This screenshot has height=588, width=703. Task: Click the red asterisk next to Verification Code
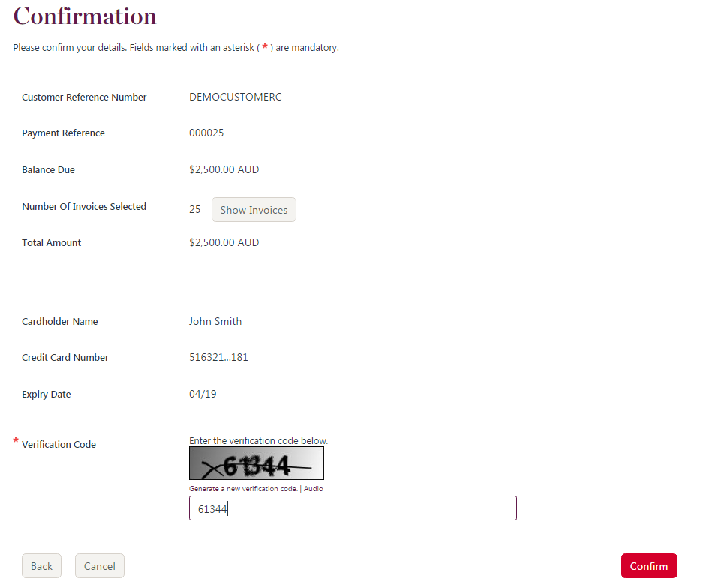[15, 441]
